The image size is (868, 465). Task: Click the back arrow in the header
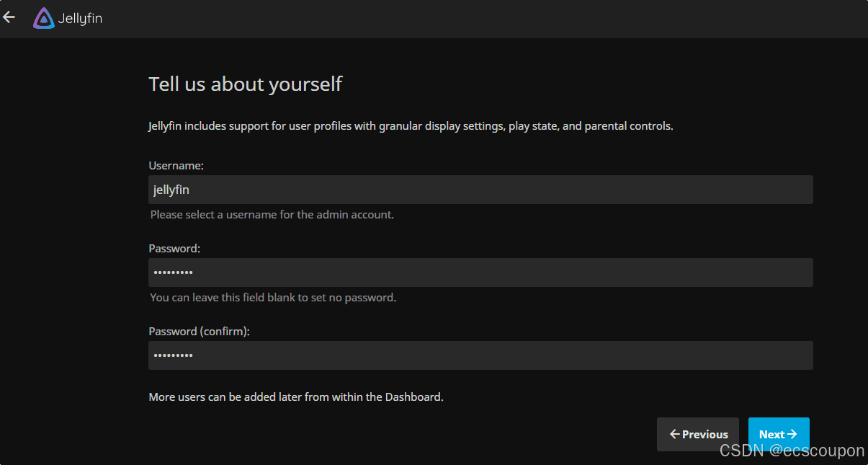click(x=9, y=17)
